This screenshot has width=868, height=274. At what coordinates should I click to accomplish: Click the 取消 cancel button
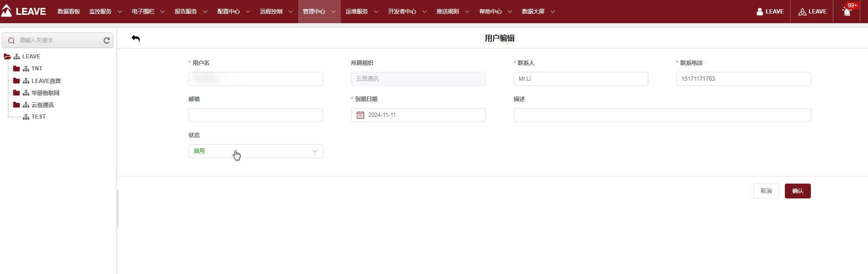coord(766,191)
